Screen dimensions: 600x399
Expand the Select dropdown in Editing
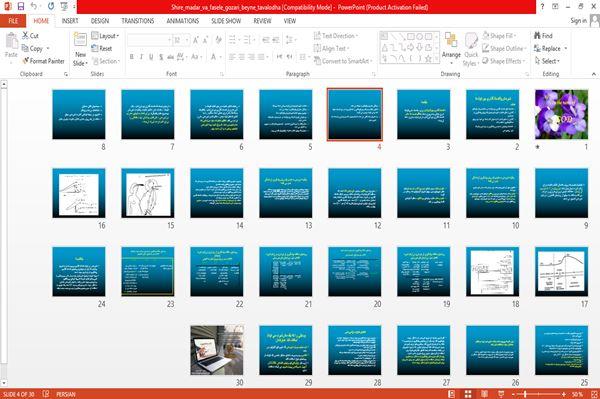click(x=547, y=61)
